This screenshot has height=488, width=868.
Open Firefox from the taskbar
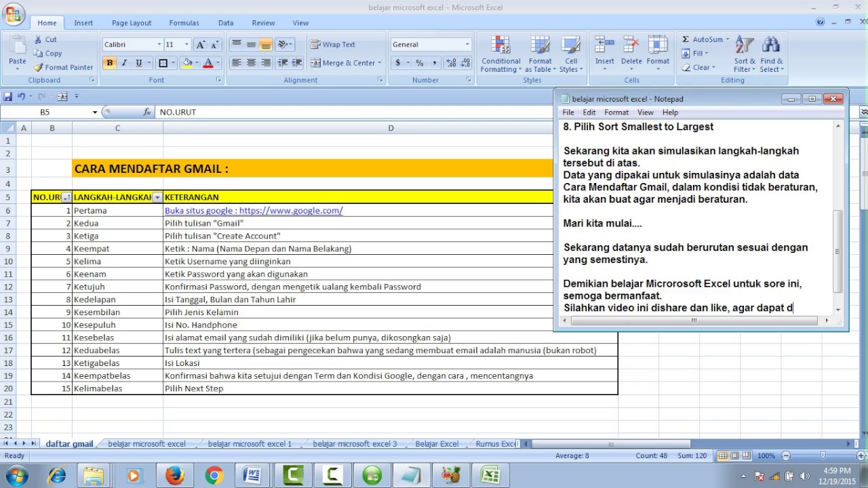(x=174, y=475)
